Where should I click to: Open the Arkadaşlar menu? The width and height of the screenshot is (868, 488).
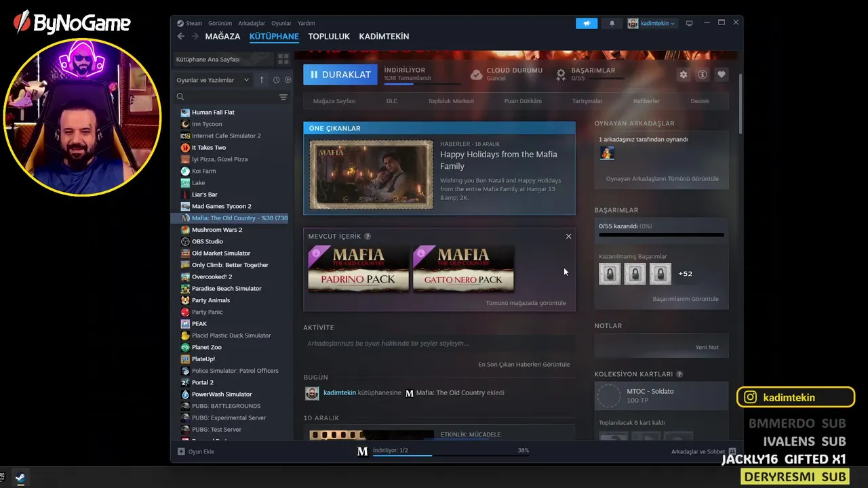point(252,23)
